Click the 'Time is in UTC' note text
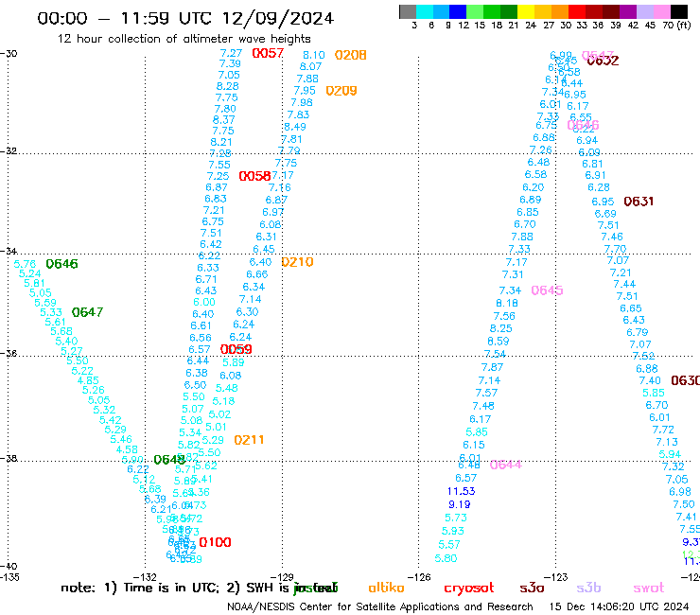Image resolution: width=700 pixels, height=615 pixels. [x=170, y=588]
